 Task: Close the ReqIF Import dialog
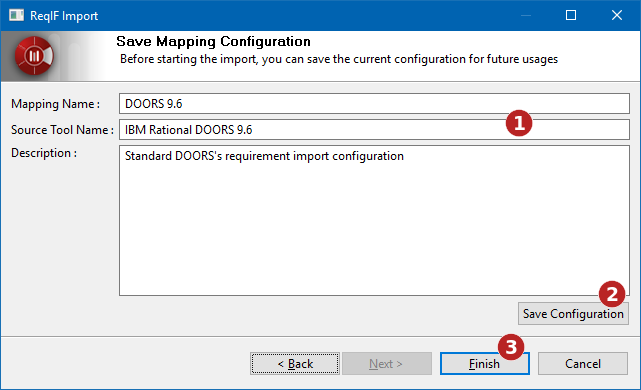[x=616, y=16]
